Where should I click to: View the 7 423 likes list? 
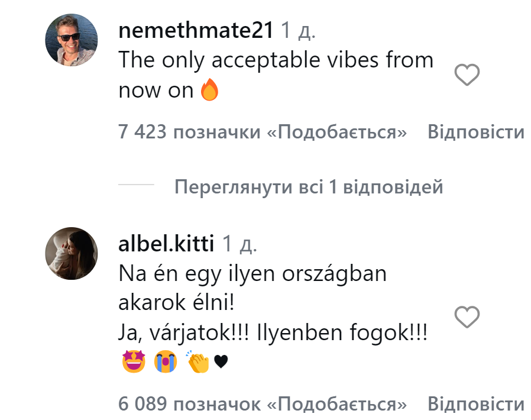pyautogui.click(x=263, y=132)
